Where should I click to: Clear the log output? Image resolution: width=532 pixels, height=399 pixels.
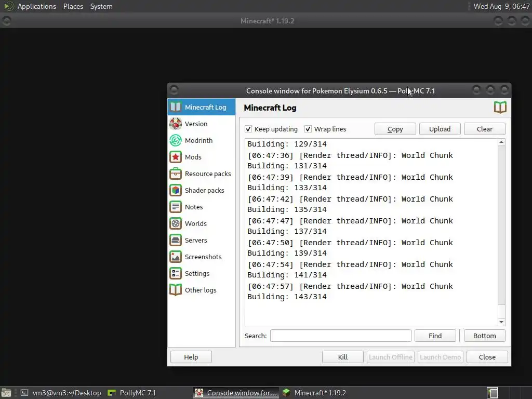coord(485,129)
